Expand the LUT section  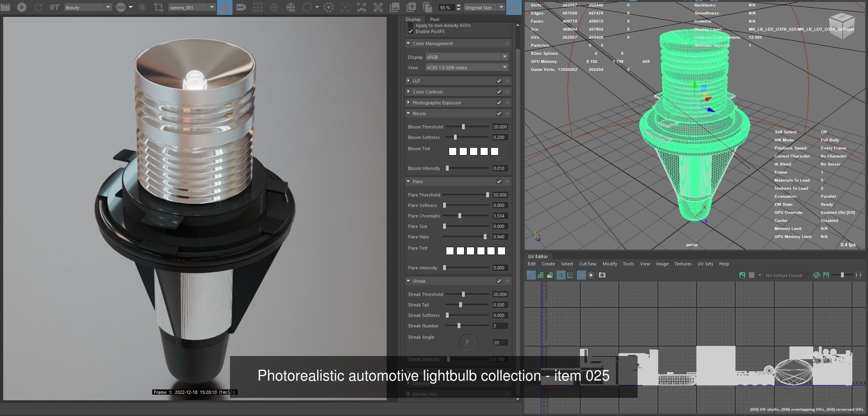tap(408, 81)
